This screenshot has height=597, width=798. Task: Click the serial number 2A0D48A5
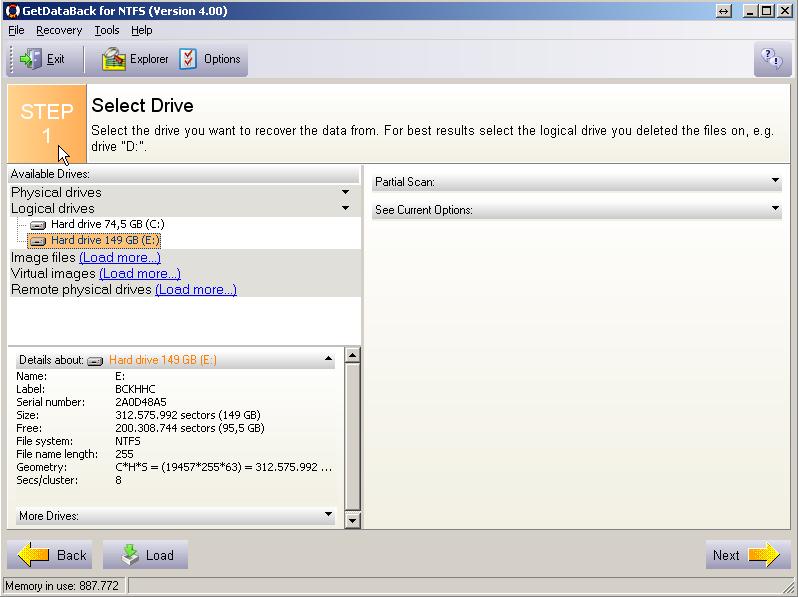(141, 402)
